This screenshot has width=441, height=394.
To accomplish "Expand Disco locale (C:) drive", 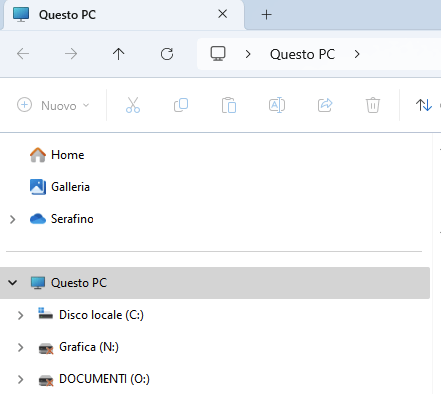I will tap(21, 315).
